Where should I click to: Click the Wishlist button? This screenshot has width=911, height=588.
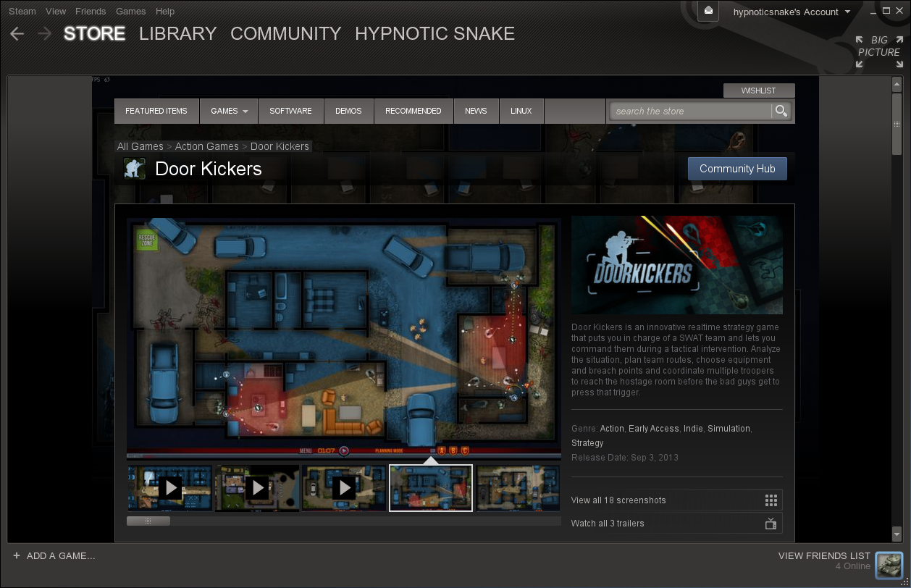click(758, 91)
